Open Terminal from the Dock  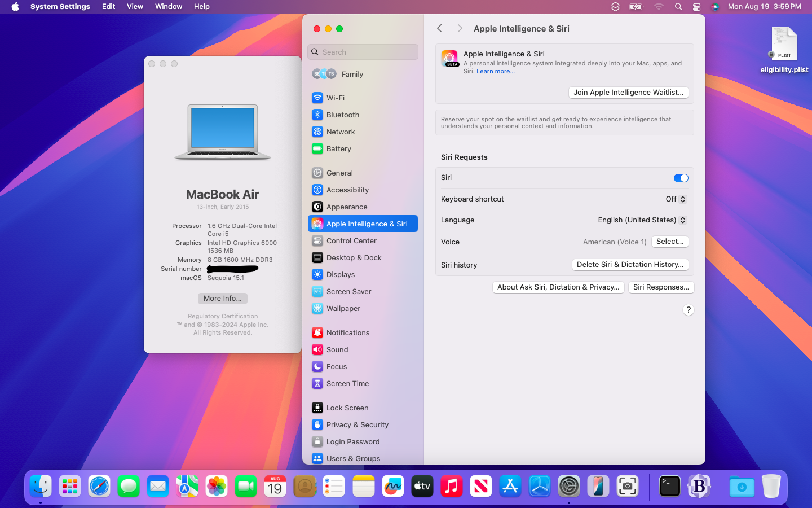coord(669,486)
